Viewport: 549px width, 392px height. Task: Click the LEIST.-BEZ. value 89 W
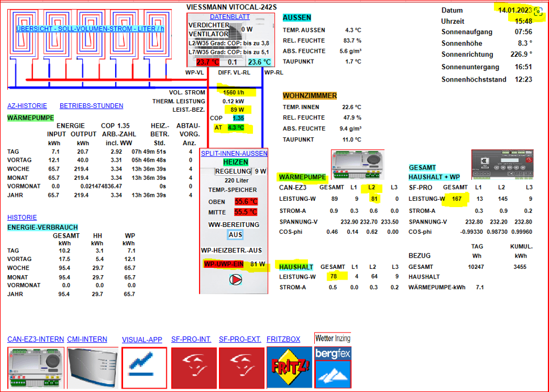[x=238, y=109]
